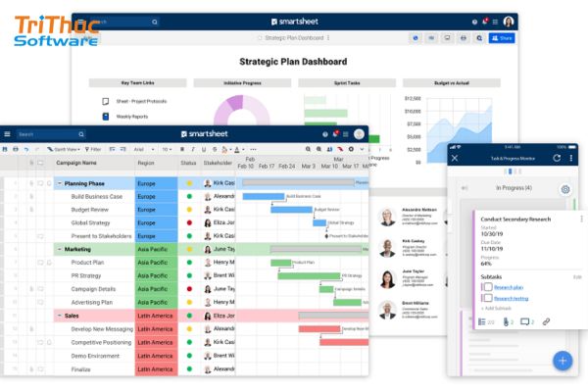The image size is (588, 392).
Task: Open the fill color bucket dropdown
Action: (226, 150)
